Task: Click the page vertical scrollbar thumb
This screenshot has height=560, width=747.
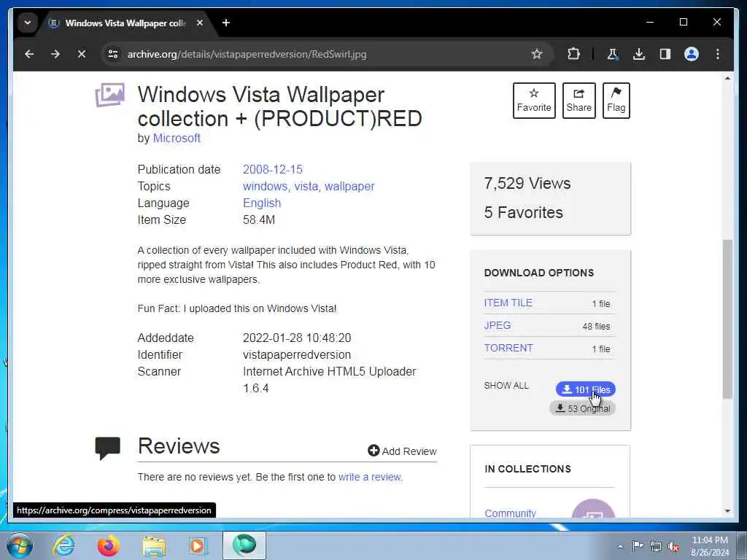Action: 727,319
